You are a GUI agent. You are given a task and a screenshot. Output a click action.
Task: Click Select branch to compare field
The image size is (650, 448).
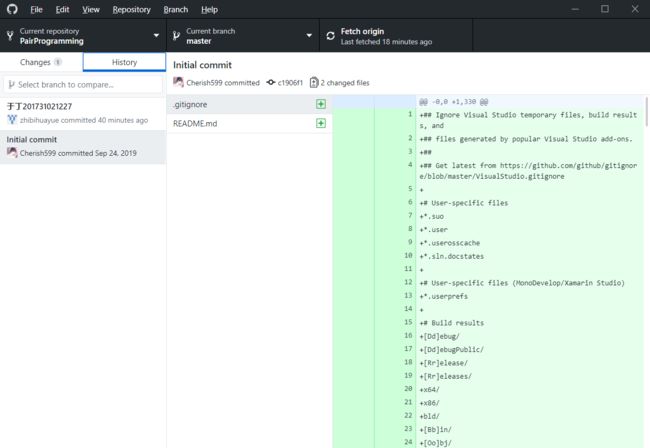tap(83, 85)
